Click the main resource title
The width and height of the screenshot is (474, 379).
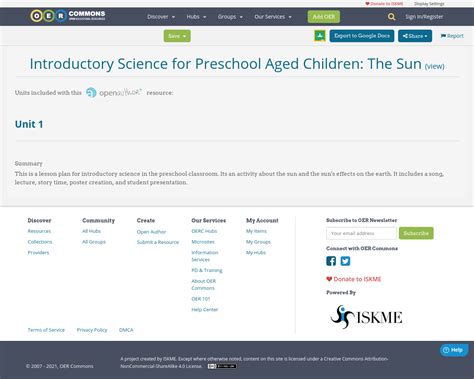click(x=226, y=64)
